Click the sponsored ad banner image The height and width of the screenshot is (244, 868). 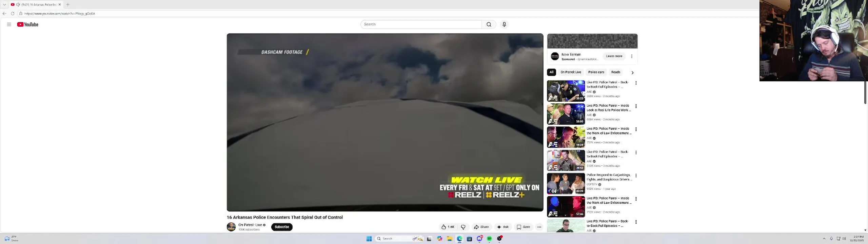click(x=592, y=41)
